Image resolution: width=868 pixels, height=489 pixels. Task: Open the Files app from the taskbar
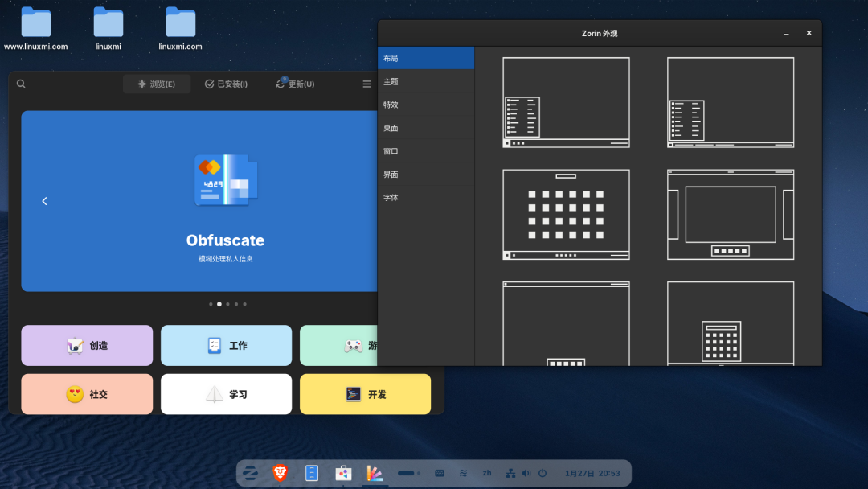point(312,473)
